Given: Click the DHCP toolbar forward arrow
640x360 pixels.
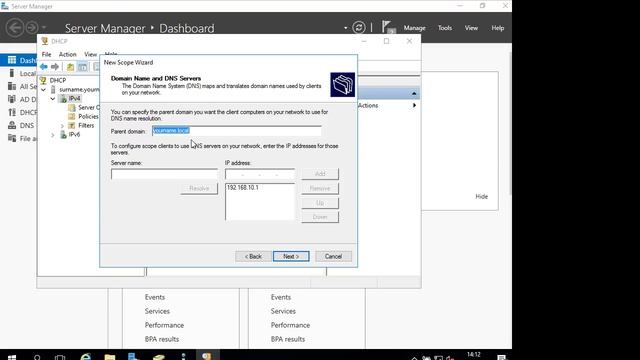Looking at the screenshot, I should pos(55,67).
